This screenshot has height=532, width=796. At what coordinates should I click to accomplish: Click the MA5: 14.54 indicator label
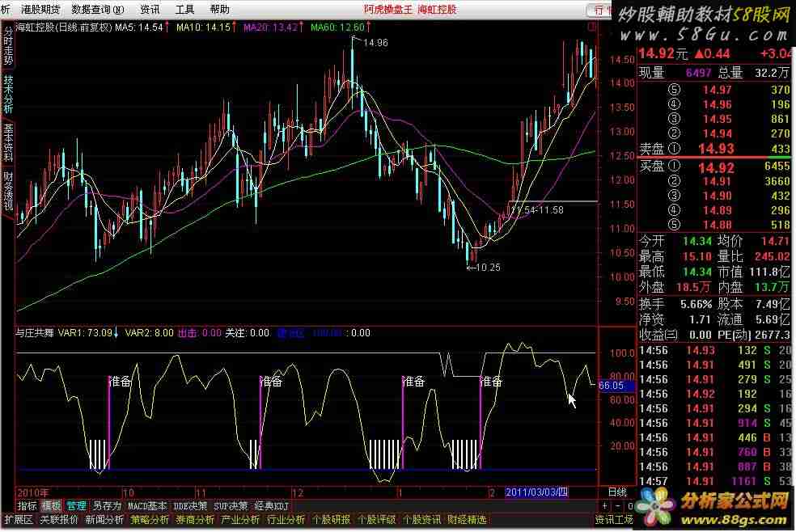(139, 27)
